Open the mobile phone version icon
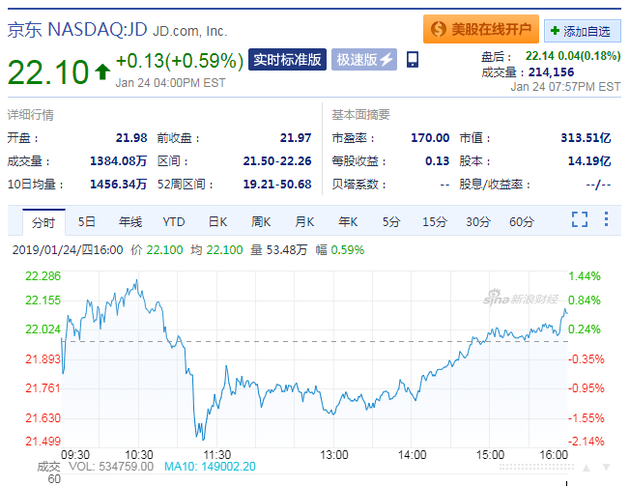This screenshot has height=486, width=630. point(412,59)
